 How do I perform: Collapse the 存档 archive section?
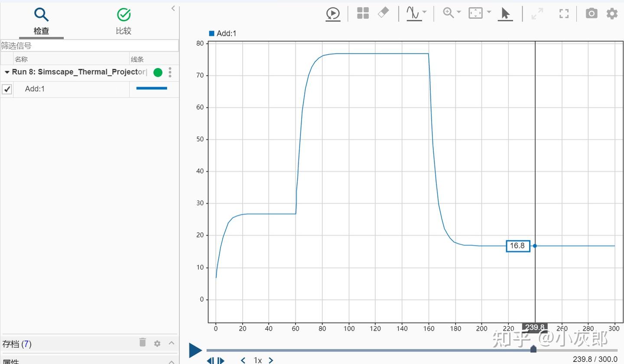coord(171,343)
